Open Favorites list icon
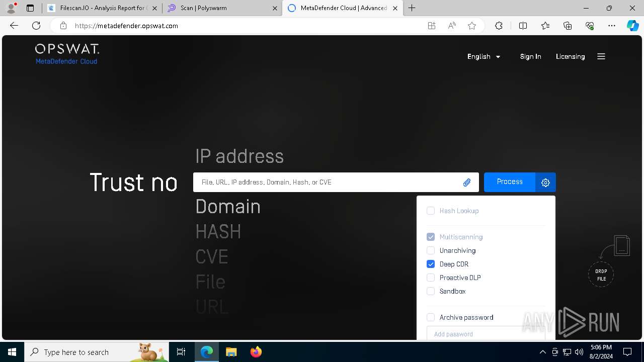The image size is (644, 362). click(x=545, y=26)
